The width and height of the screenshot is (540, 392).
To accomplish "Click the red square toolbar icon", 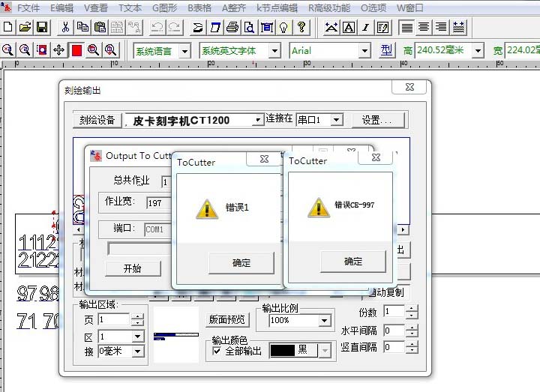I will pos(76,50).
